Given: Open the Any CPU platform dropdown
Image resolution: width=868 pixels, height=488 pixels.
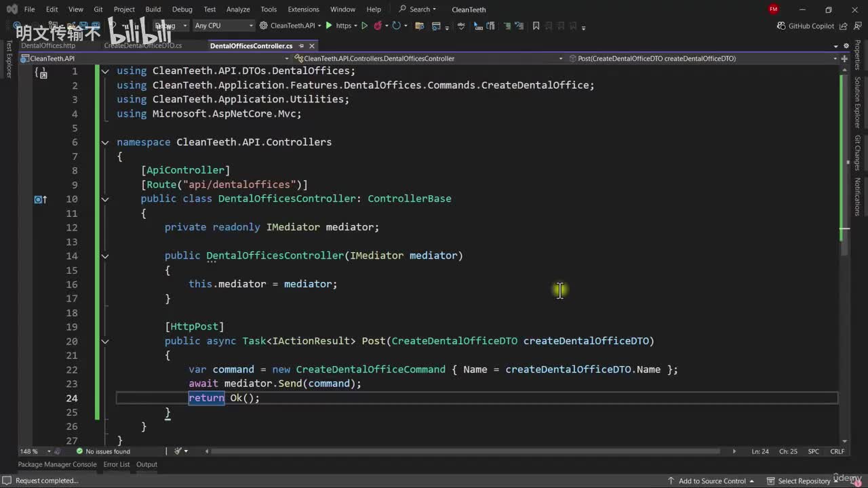Looking at the screenshot, I should pyautogui.click(x=223, y=26).
